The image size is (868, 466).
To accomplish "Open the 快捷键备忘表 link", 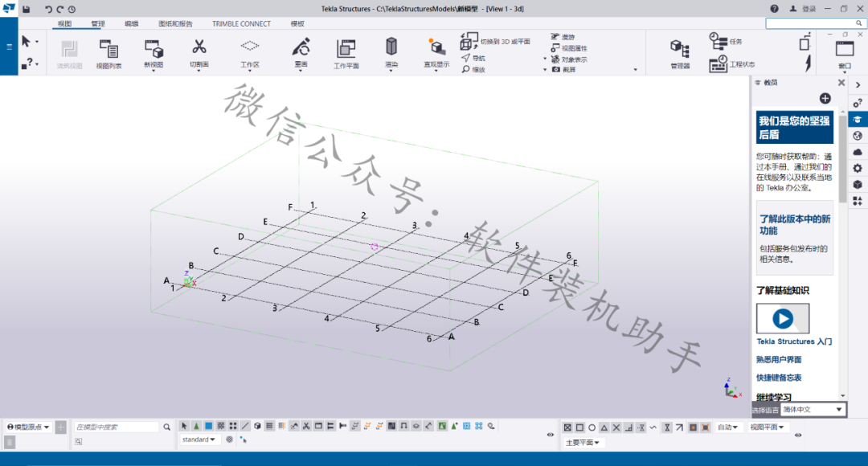I will click(x=779, y=378).
